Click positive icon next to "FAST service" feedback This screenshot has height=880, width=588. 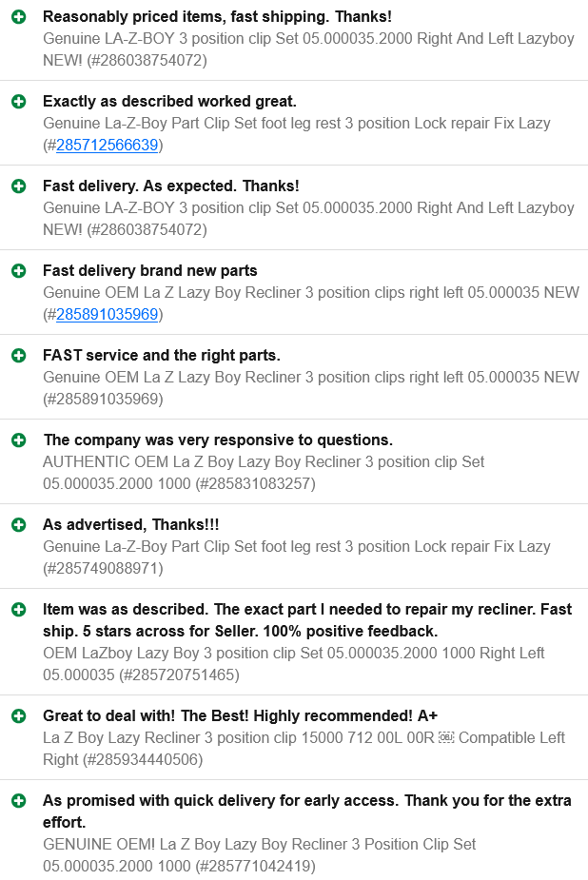(18, 356)
